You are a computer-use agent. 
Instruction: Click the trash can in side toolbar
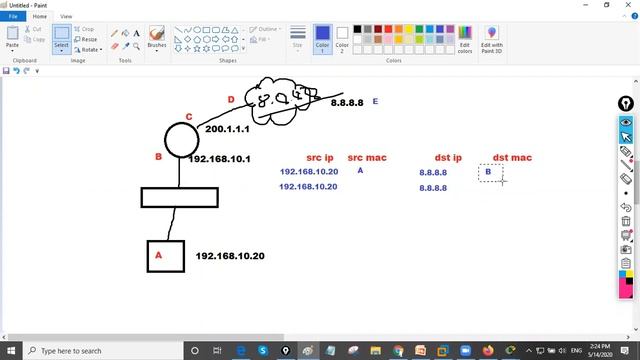[x=626, y=221]
